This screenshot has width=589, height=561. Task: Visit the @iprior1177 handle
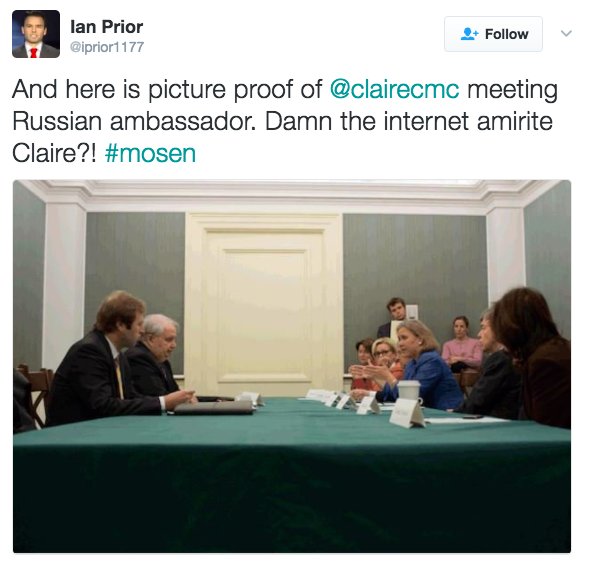107,47
